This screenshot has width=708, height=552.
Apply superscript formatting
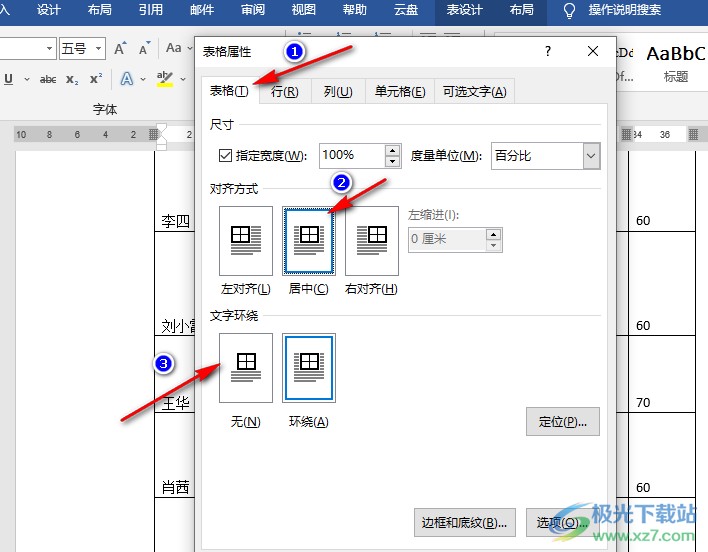[x=96, y=79]
